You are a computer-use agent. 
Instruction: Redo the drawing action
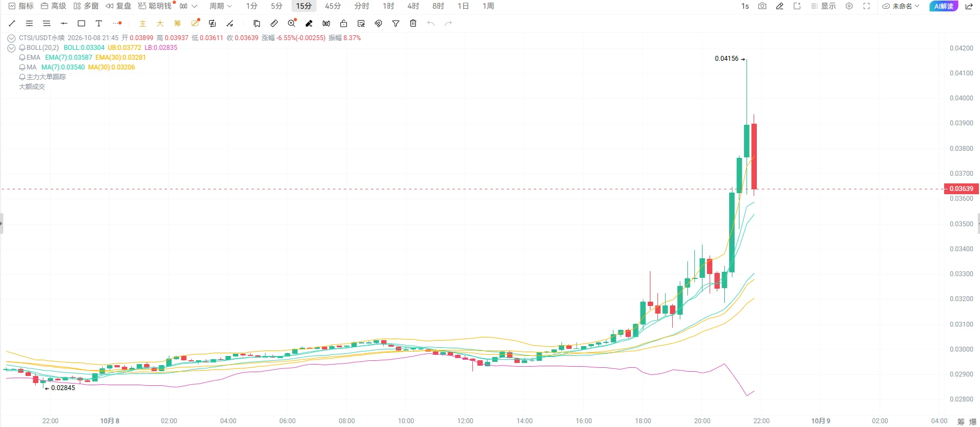click(x=448, y=23)
